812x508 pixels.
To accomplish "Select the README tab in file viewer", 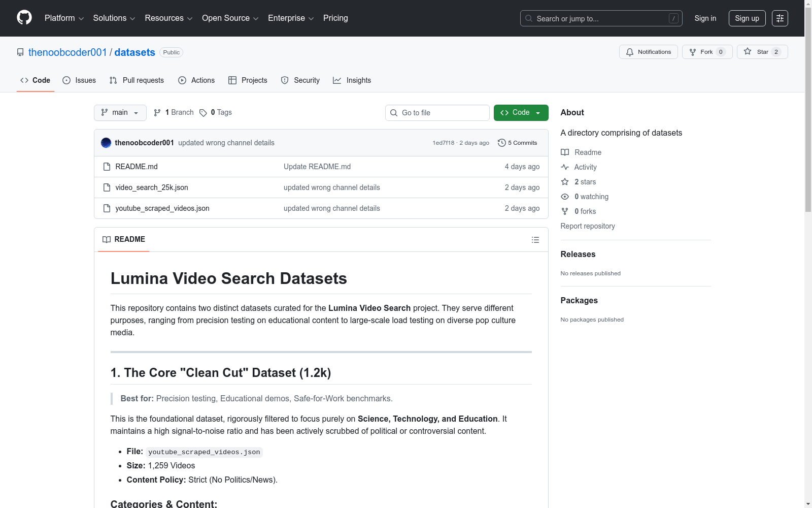I will (x=124, y=239).
